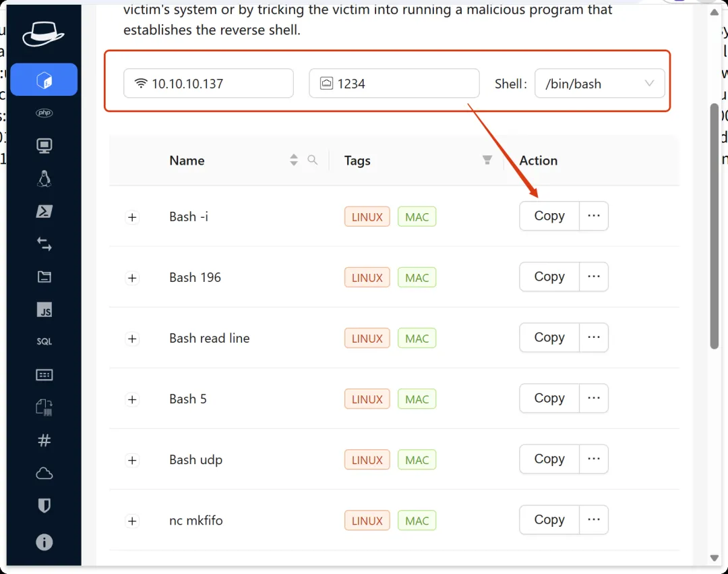The image size is (728, 574).
Task: Open the PHP shell section in sidebar
Action: click(44, 113)
